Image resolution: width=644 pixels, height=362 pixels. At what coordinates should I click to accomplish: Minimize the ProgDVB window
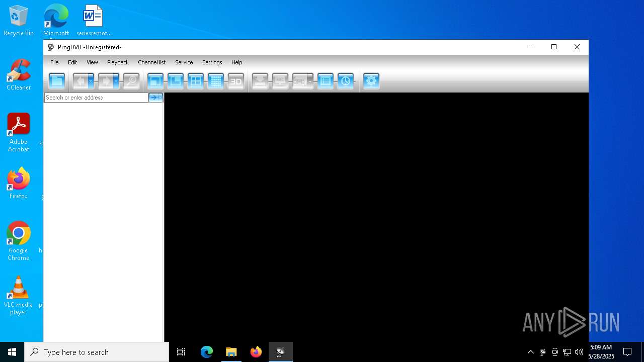(531, 47)
